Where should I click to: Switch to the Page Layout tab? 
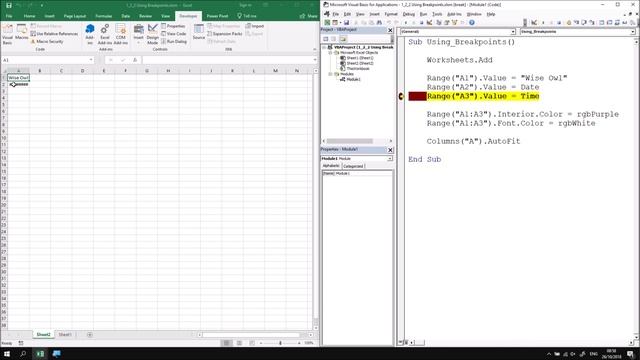tap(75, 16)
